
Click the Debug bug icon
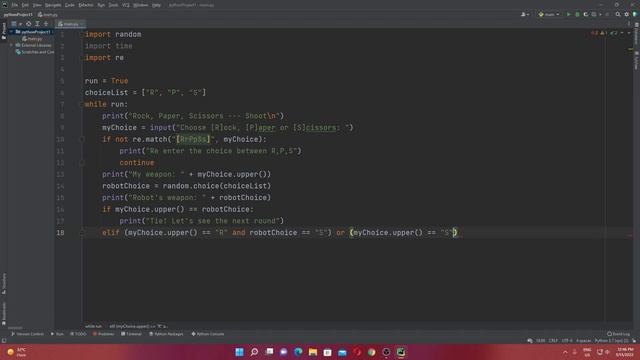click(x=577, y=14)
